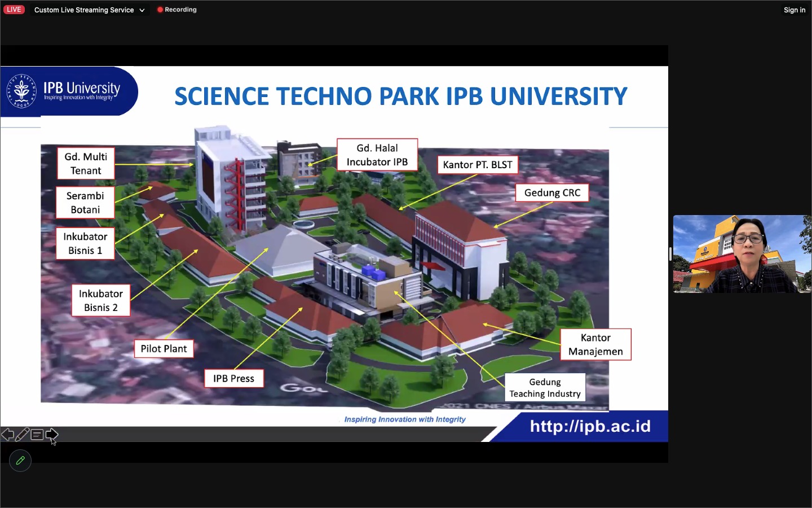The width and height of the screenshot is (812, 508).
Task: Open the notes panel icon in the slide toolbar
Action: point(36,435)
